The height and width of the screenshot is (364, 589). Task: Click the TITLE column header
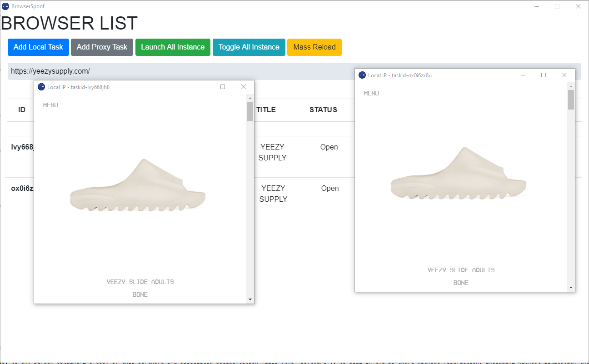266,110
